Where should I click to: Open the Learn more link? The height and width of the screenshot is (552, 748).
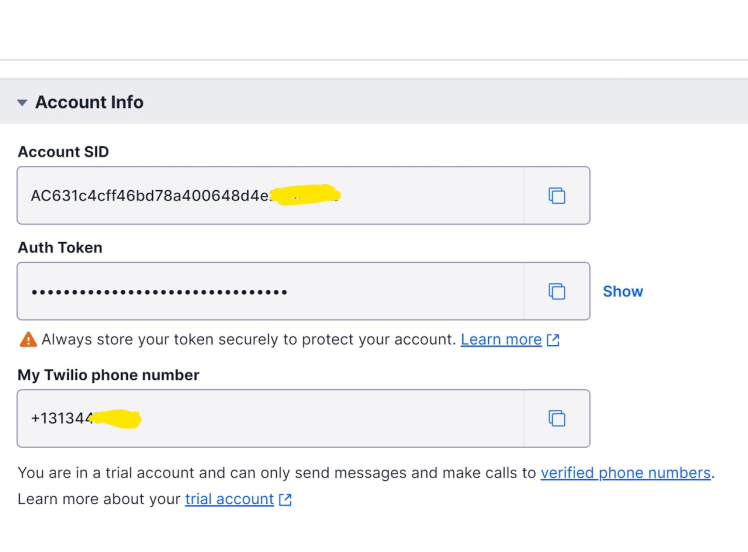point(501,340)
